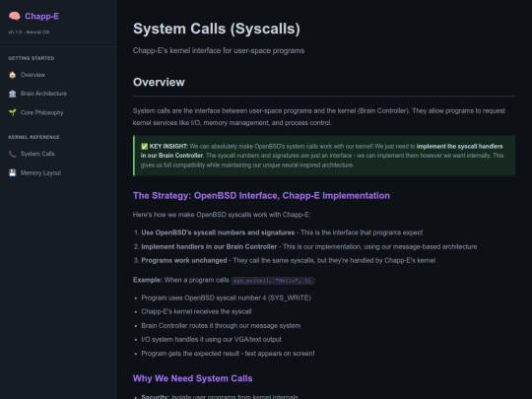Screen dimensions: 532x399
Task: Click the v0.1.0 - Neural OS version text
Action: (x=29, y=32)
